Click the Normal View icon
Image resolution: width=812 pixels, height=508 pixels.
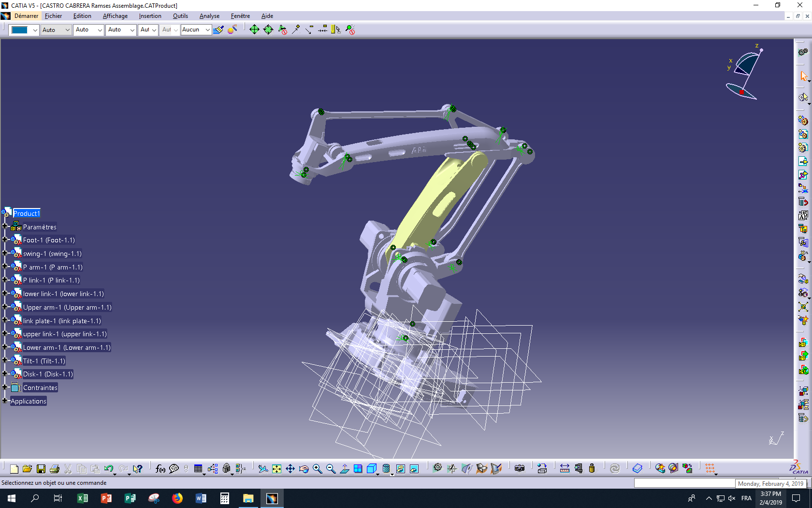pos(344,468)
